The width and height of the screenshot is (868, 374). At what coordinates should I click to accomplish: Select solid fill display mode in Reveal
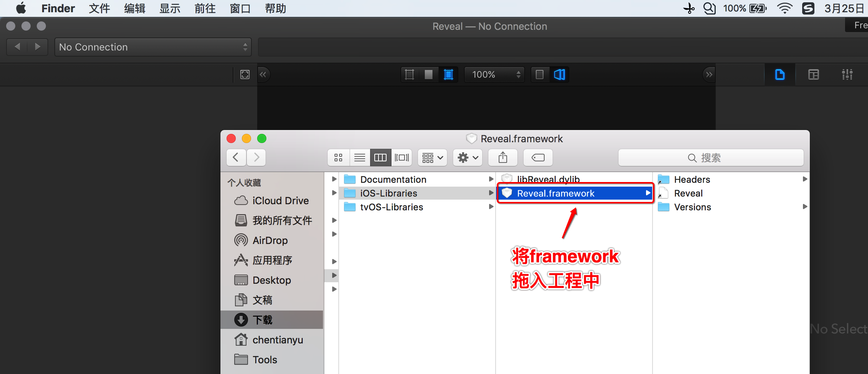(429, 75)
